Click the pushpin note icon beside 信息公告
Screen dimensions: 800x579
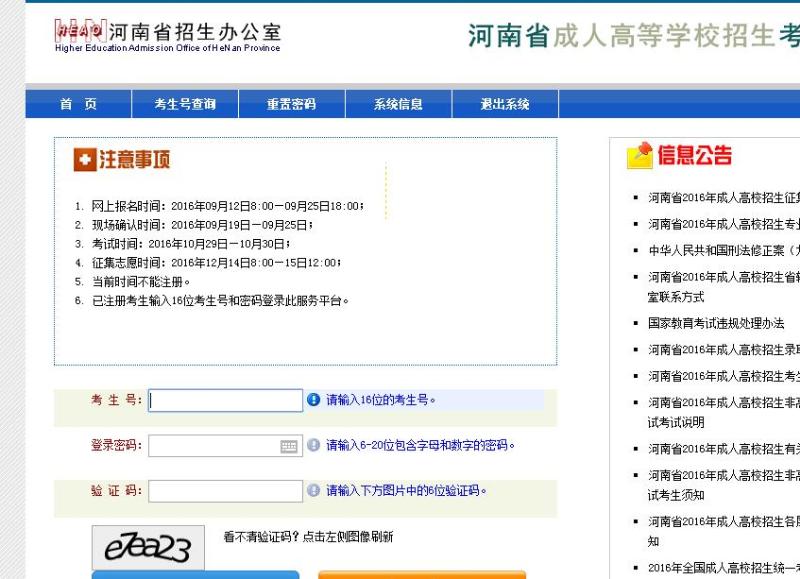pyautogui.click(x=640, y=155)
